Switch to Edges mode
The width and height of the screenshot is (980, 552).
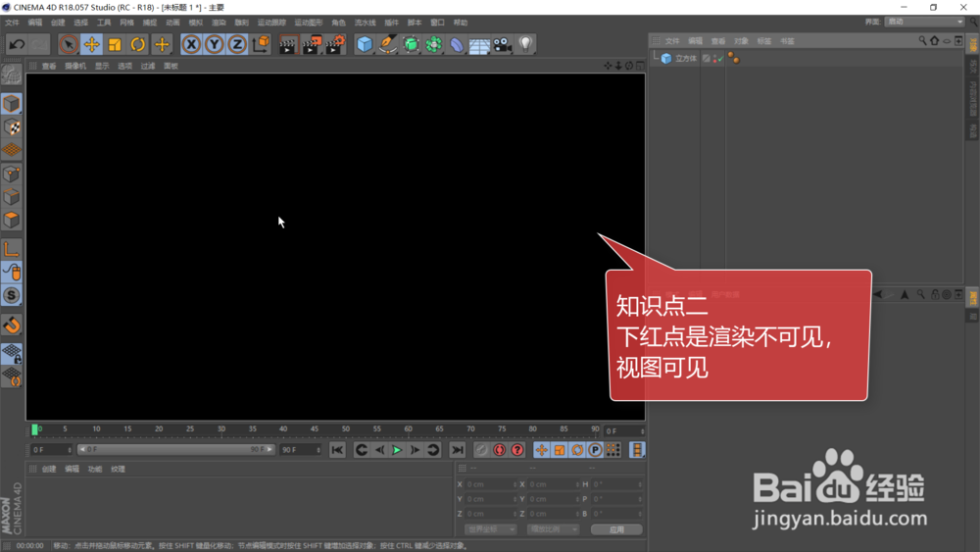click(x=11, y=197)
